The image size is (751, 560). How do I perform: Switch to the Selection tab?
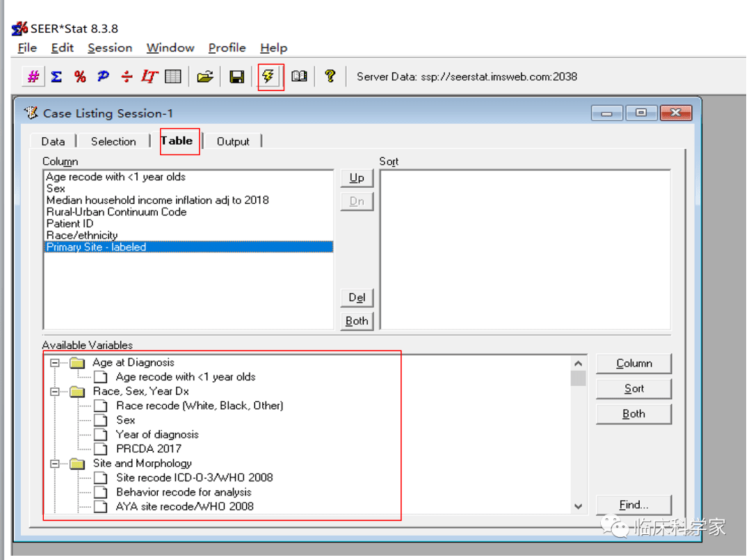pyautogui.click(x=113, y=141)
